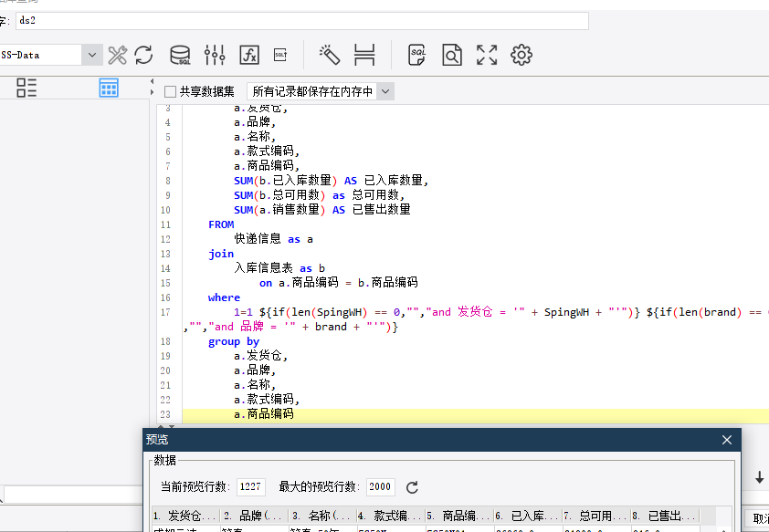Click the 当前预览行数 field showing 1227
Screen dimensions: 769x532
pyautogui.click(x=250, y=487)
